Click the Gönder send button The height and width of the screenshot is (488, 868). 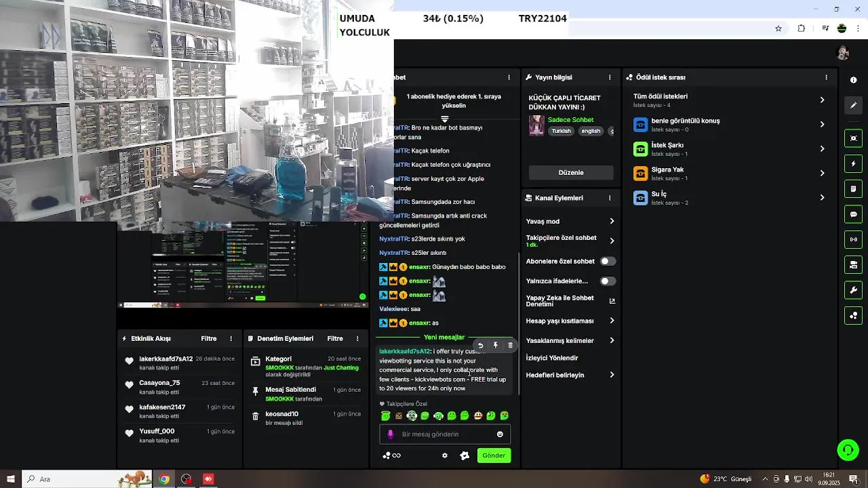(x=494, y=455)
